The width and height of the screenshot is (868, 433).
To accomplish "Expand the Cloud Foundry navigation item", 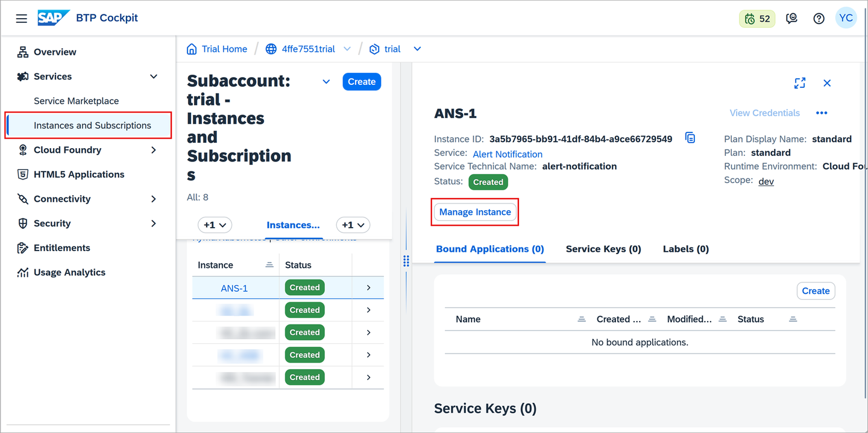I will [x=154, y=150].
